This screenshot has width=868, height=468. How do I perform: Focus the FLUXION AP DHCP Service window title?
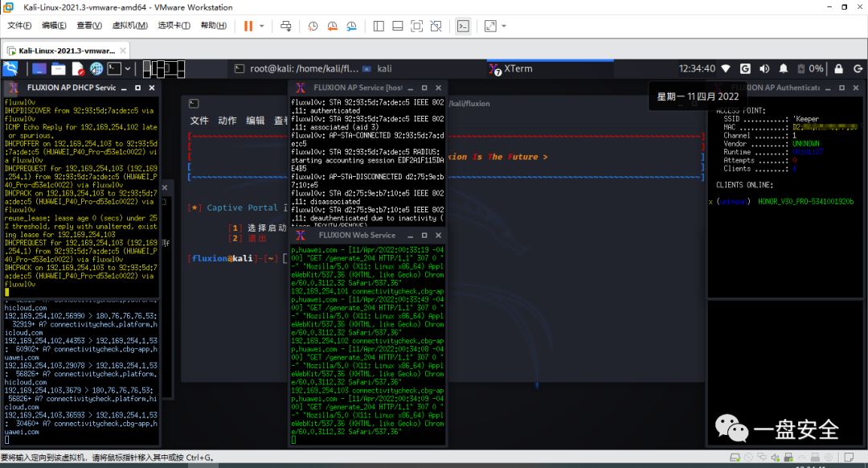click(72, 88)
